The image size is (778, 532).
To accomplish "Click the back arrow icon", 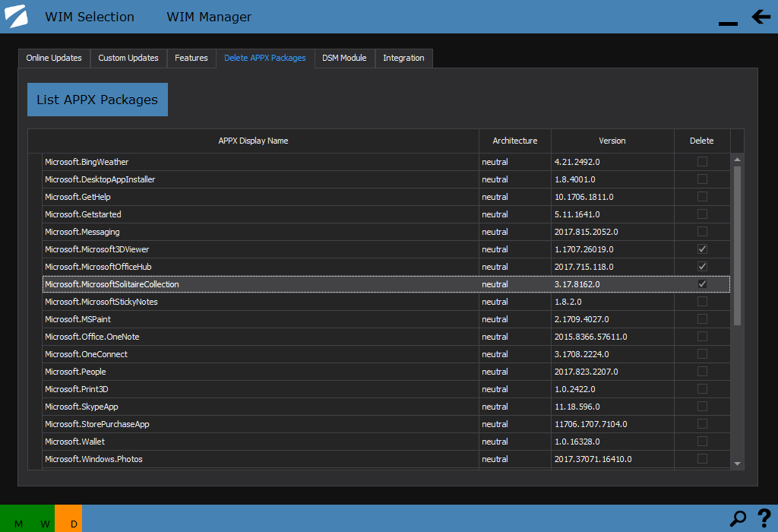I will [x=761, y=17].
